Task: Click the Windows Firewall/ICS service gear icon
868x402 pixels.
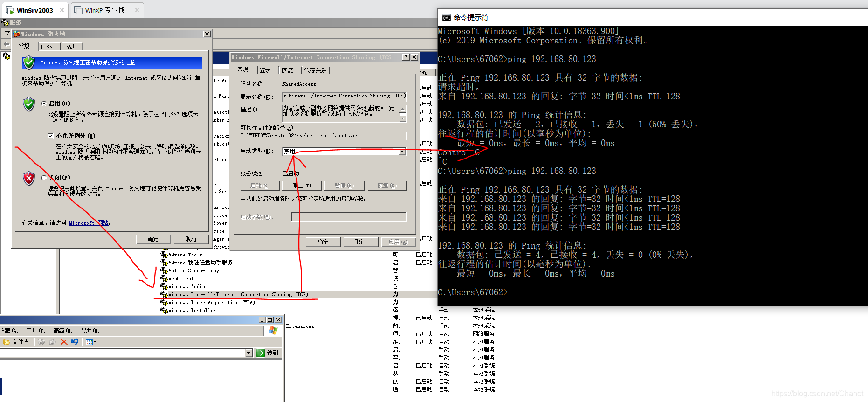Action: click(x=164, y=294)
